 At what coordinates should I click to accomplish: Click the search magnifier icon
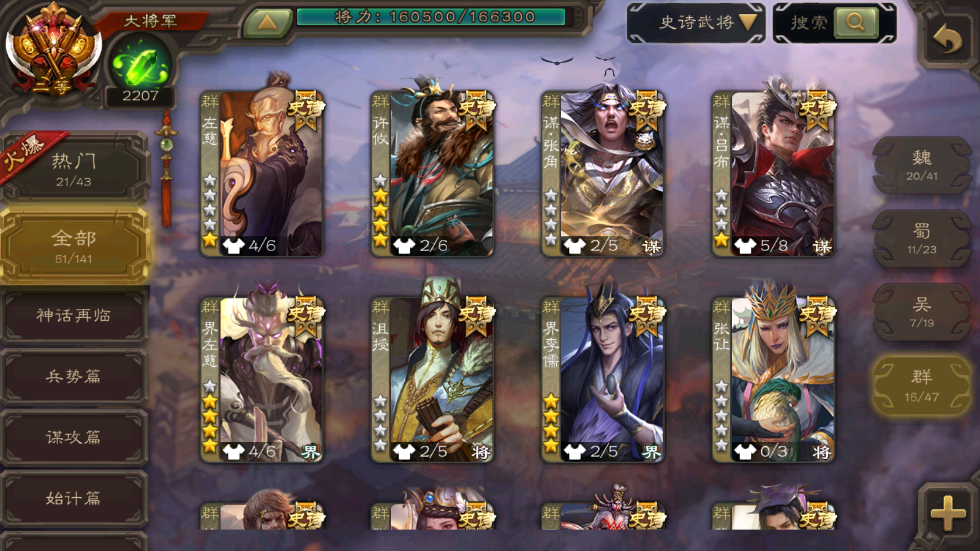pyautogui.click(x=855, y=23)
